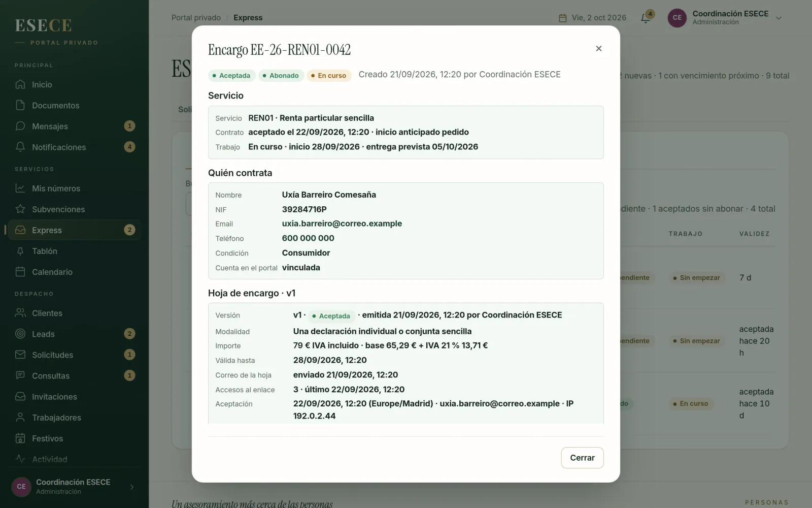This screenshot has height=508, width=812.
Task: Open Festivos calendar icon
Action: [x=20, y=438]
